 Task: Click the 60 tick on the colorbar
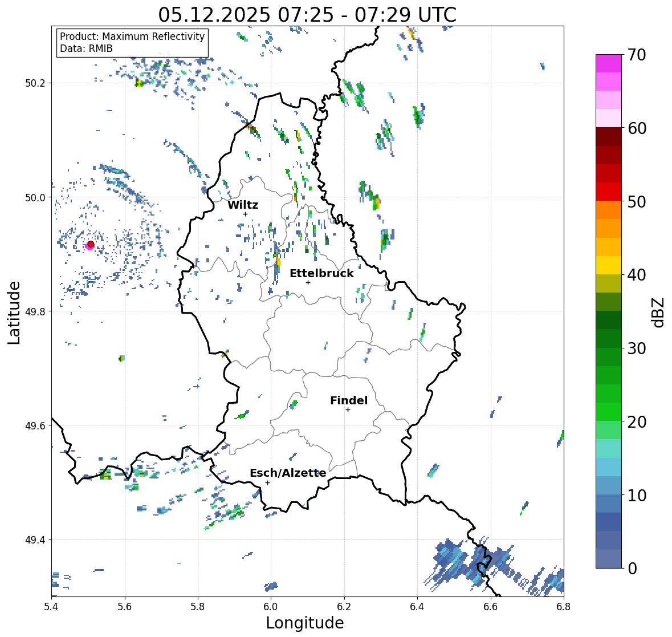(637, 128)
